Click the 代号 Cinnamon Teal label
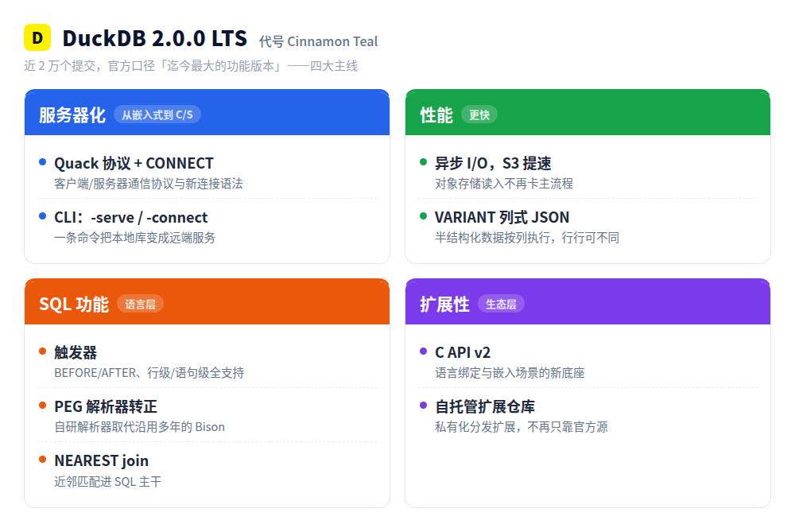The image size is (795, 532). [319, 41]
